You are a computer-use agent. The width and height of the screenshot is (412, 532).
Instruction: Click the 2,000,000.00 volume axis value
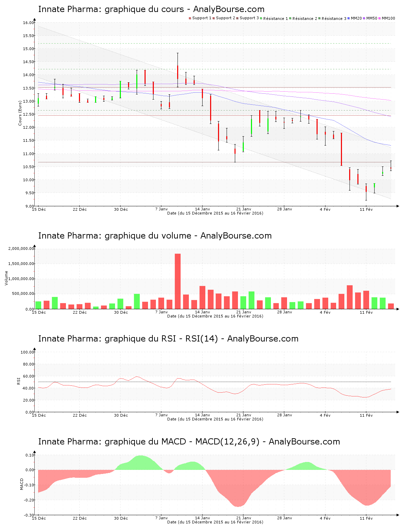pos(21,248)
